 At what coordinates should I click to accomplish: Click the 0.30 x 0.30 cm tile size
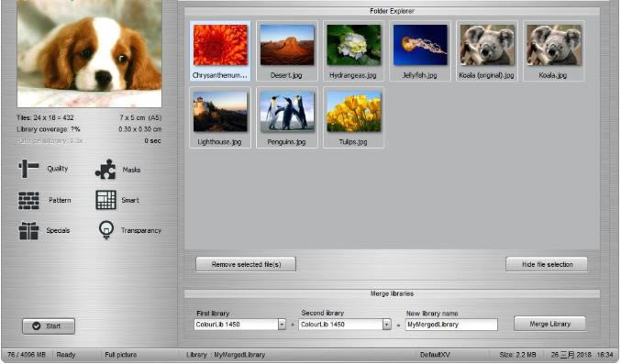click(139, 129)
